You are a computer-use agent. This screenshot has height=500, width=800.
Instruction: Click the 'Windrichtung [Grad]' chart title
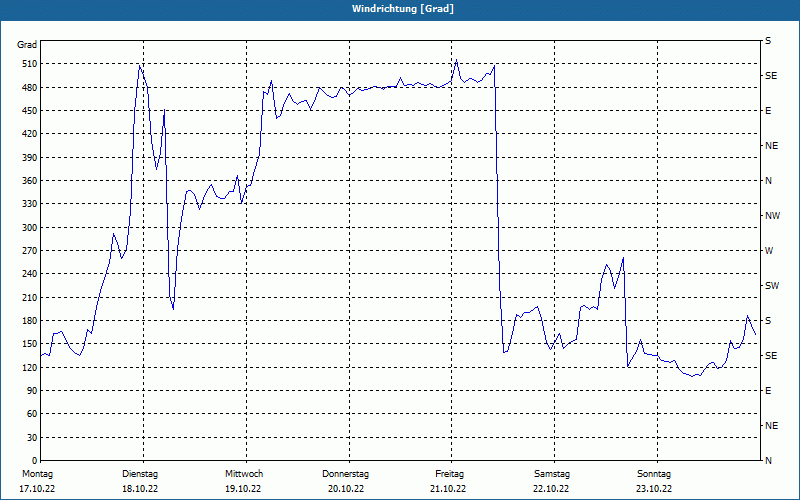point(403,9)
